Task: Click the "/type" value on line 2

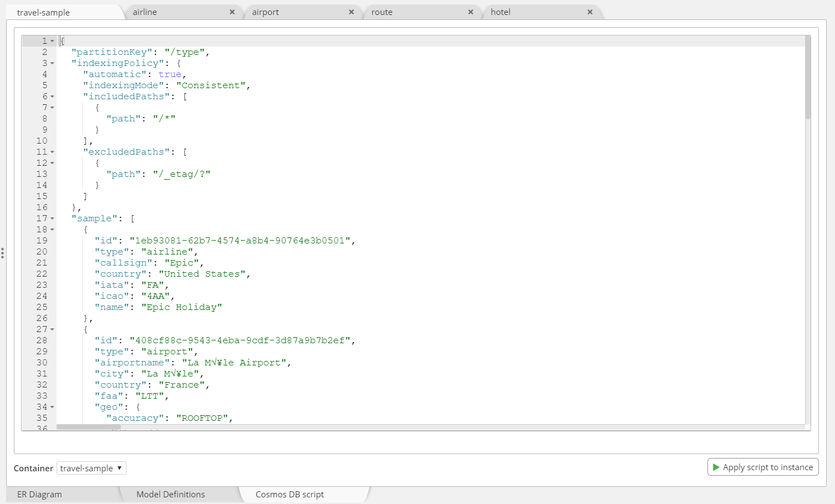Action: pyautogui.click(x=185, y=52)
